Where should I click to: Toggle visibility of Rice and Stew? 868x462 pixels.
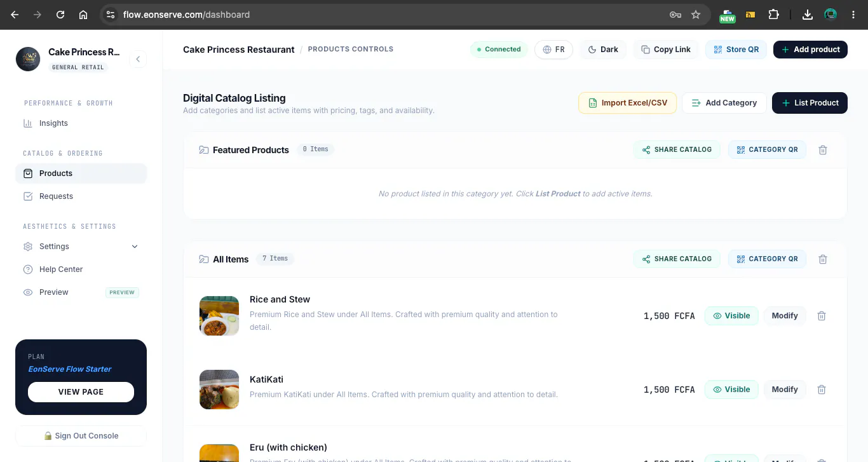coord(731,316)
